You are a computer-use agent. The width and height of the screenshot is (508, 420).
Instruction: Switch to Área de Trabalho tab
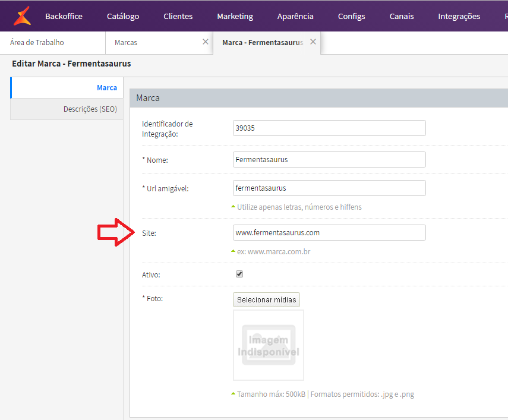click(x=53, y=42)
